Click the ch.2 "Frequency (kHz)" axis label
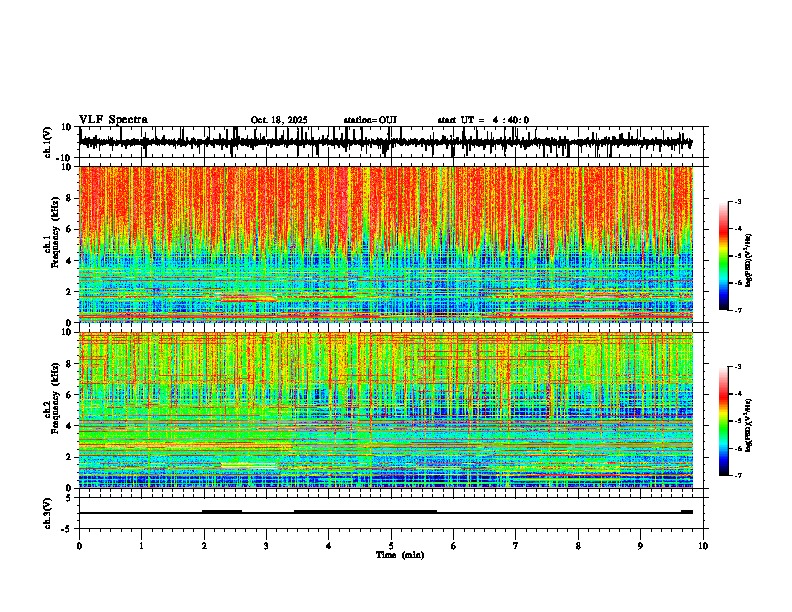The width and height of the screenshot is (792, 612). click(55, 398)
